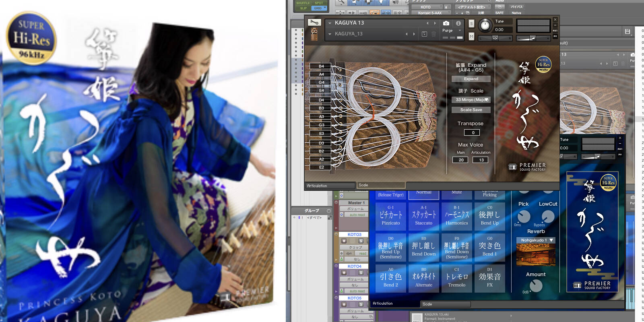Open the 33 Minyo scale dropdown
Image resolution: width=644 pixels, height=322 pixels.
tap(471, 100)
